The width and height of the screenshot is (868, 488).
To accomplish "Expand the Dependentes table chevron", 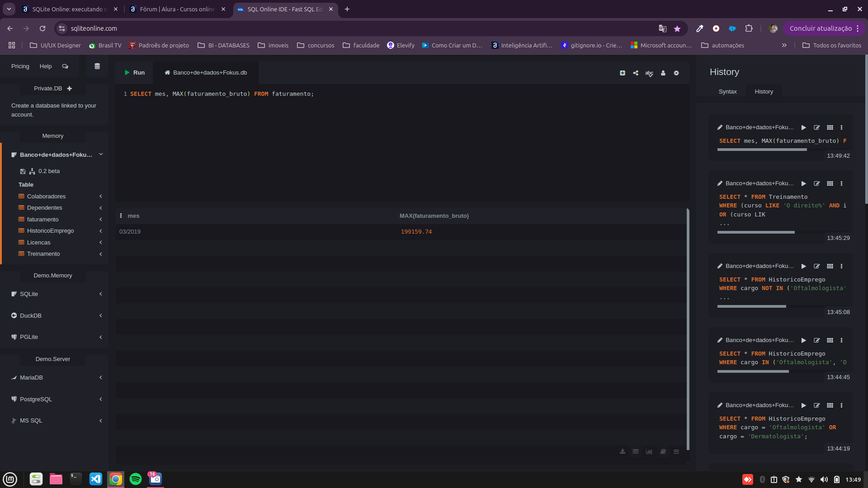I will pos(101,208).
